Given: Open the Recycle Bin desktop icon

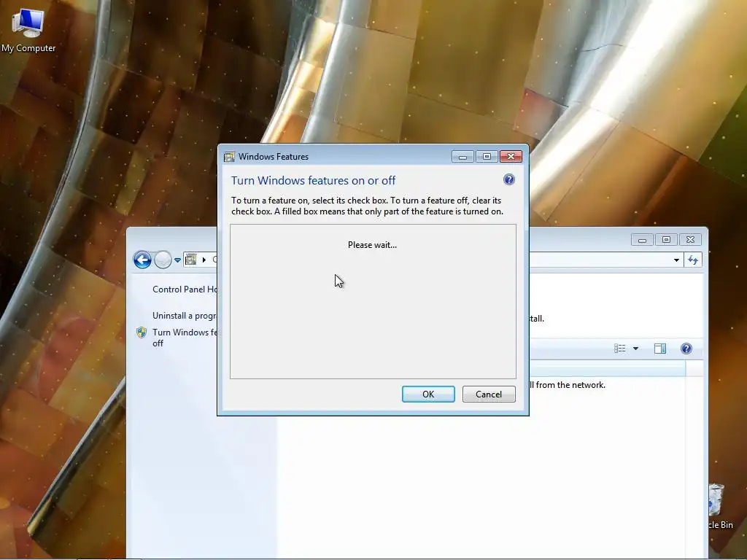Looking at the screenshot, I should point(720,506).
